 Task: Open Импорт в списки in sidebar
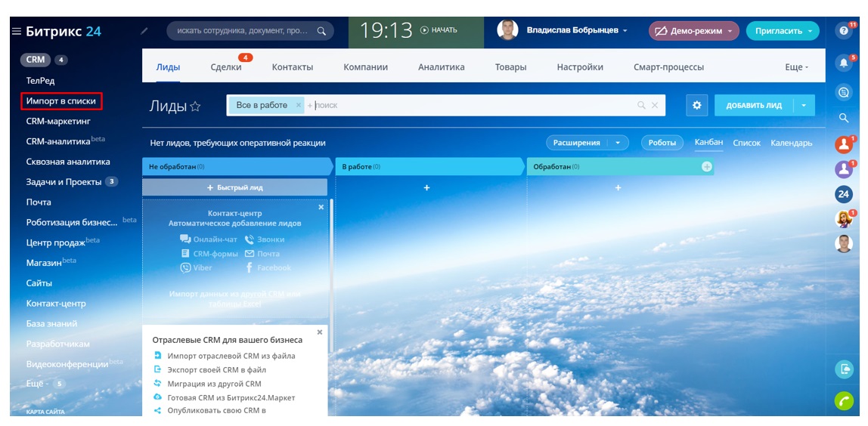pos(61,101)
